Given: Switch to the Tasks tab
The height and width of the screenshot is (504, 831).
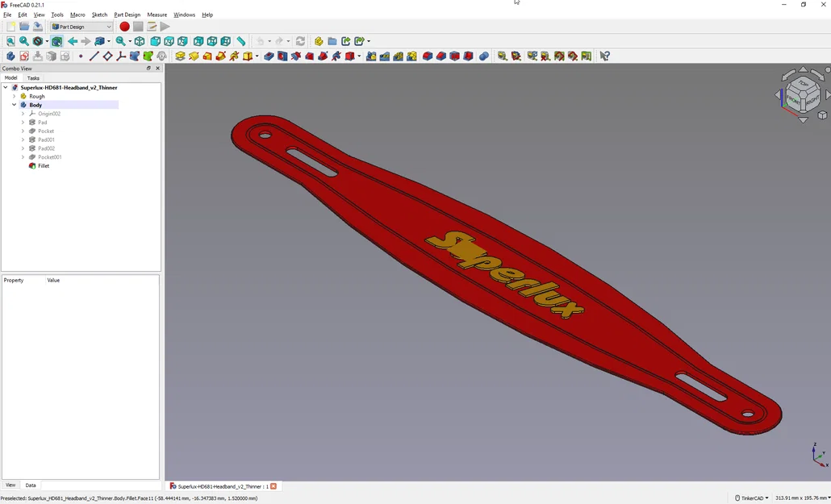Looking at the screenshot, I should 33,78.
